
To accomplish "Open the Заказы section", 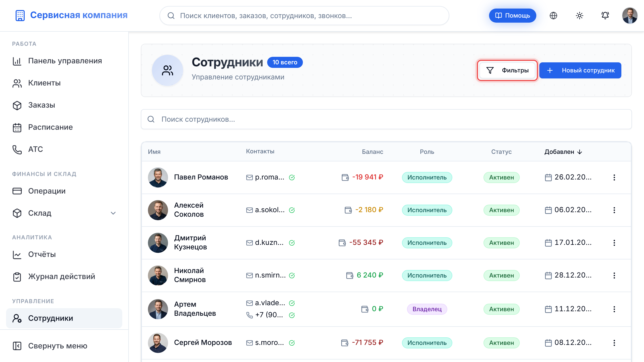I will click(x=64, y=105).
